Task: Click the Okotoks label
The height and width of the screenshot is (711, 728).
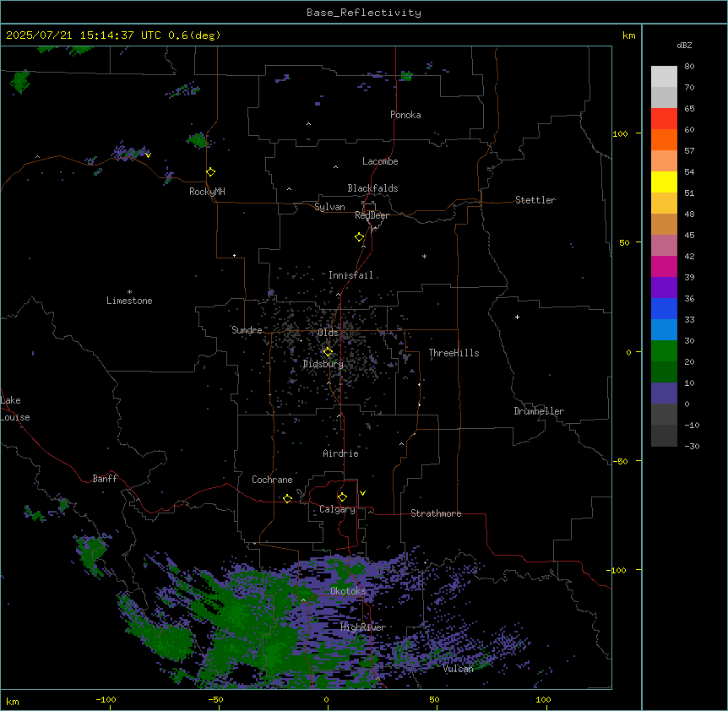Action: [348, 591]
